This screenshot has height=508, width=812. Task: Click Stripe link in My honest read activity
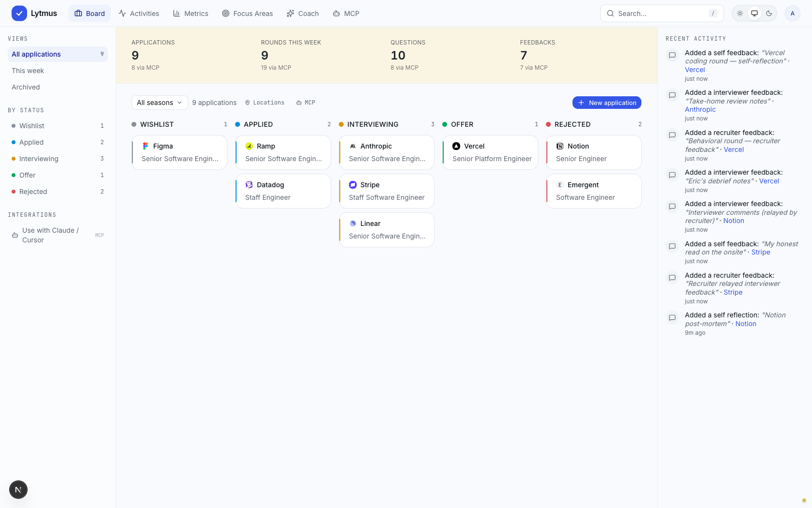[x=761, y=252]
